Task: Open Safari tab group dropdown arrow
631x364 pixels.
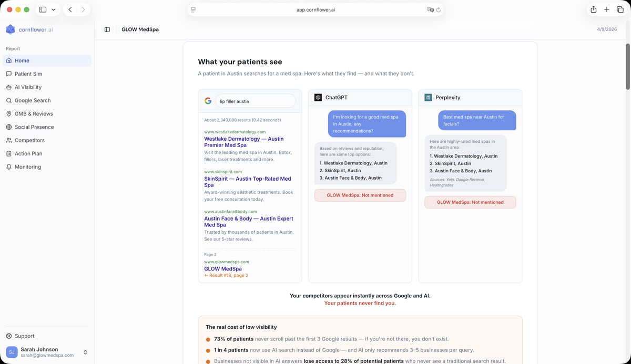Action: [x=53, y=9]
